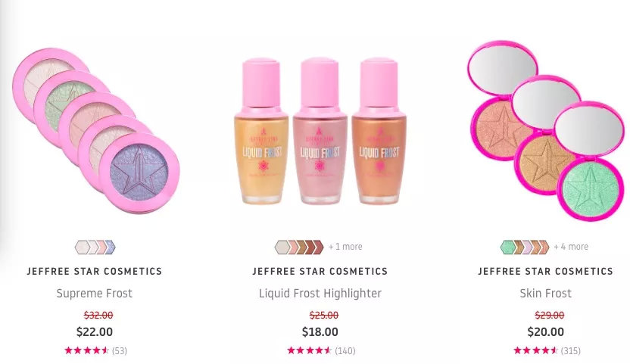Open the Supreme Frost product title
Screen dimensions: 630x364
[95, 294]
